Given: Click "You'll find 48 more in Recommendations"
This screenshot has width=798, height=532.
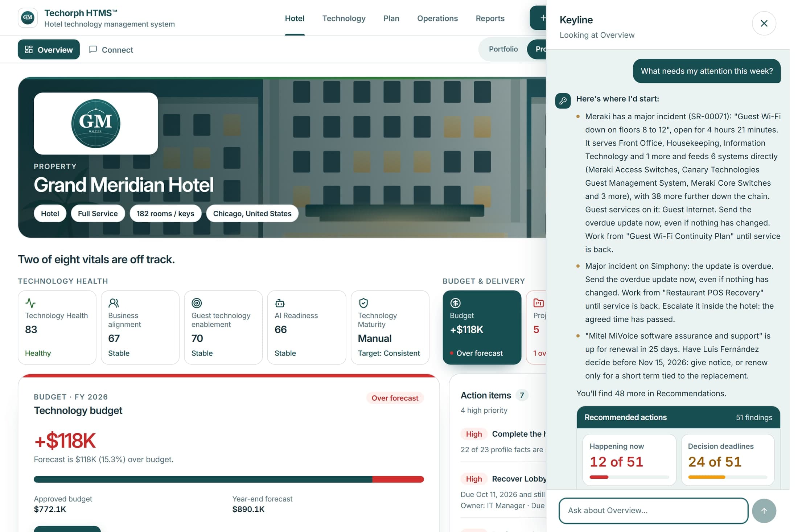Looking at the screenshot, I should tap(651, 393).
